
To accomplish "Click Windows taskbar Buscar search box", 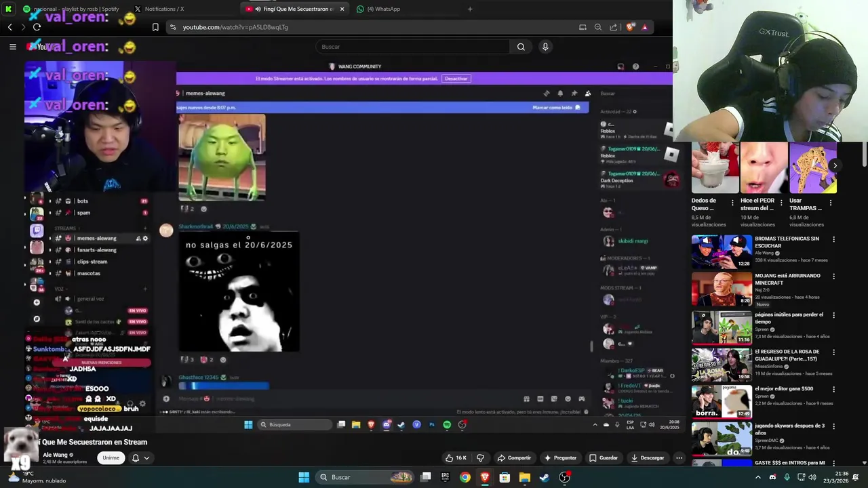I will (x=366, y=477).
